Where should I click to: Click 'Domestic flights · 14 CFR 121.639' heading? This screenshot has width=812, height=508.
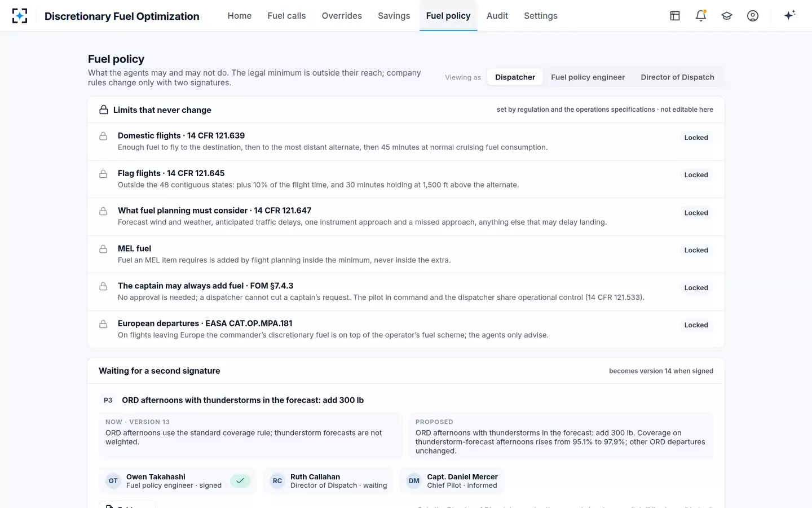coord(181,135)
